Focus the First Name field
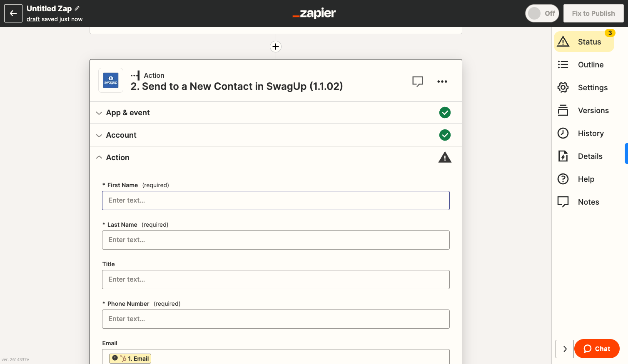 click(276, 201)
